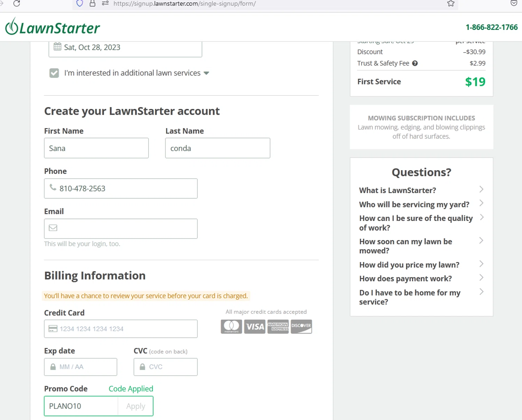Click the Promo Code field with PLANO10
522x420 pixels.
(81, 406)
